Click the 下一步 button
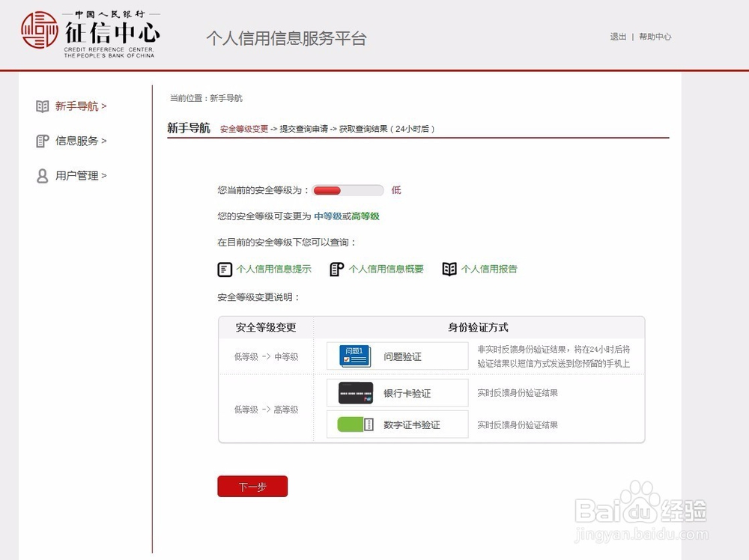The width and height of the screenshot is (749, 560). (x=252, y=487)
